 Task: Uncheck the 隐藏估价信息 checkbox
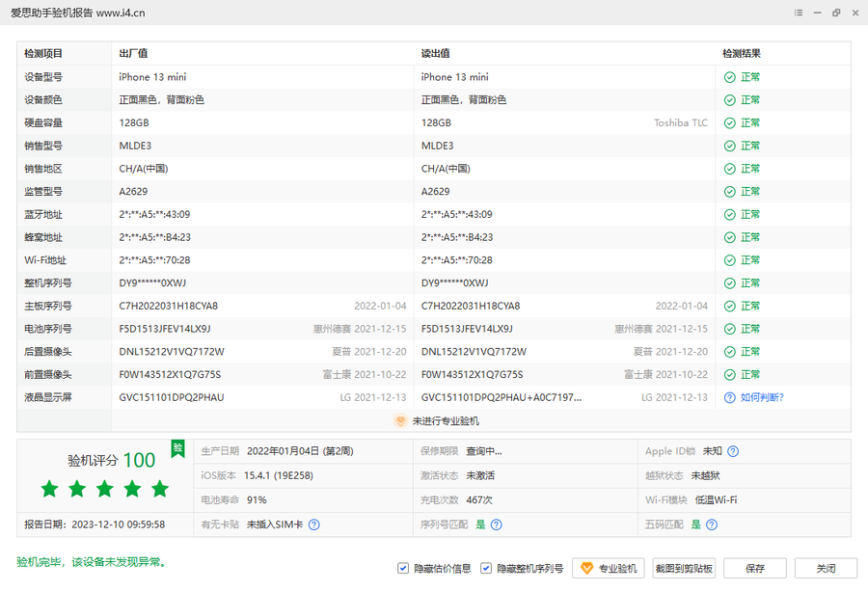pos(403,568)
